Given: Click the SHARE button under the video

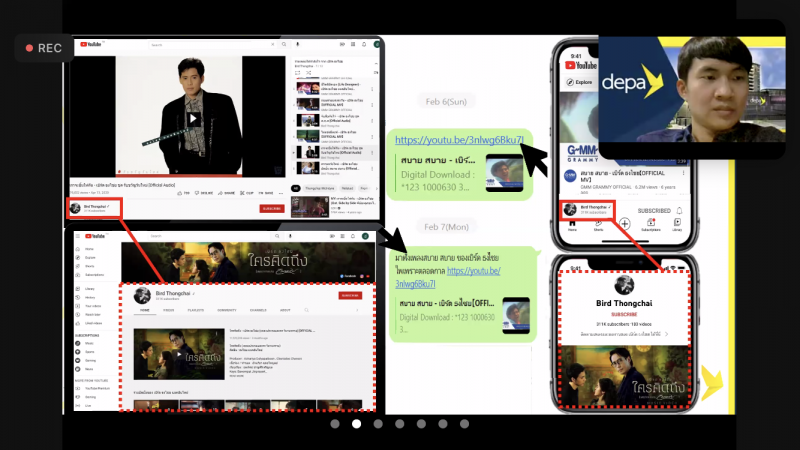Looking at the screenshot, I should pos(227,193).
